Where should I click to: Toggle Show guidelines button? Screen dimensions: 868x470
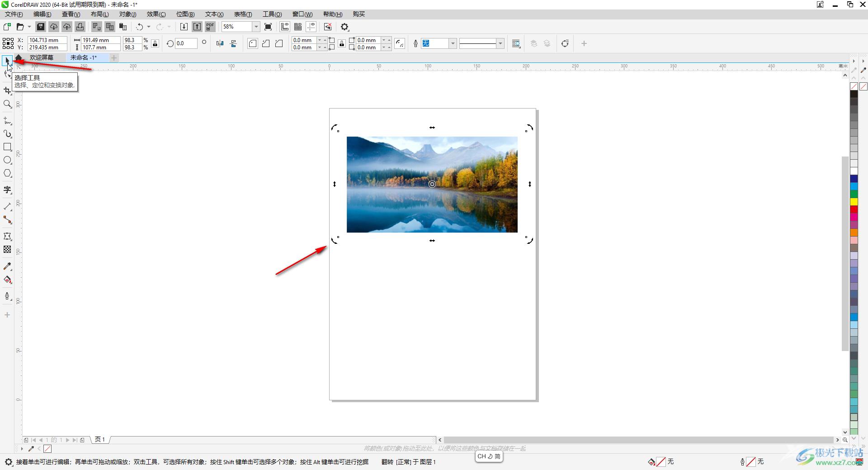[x=311, y=27]
